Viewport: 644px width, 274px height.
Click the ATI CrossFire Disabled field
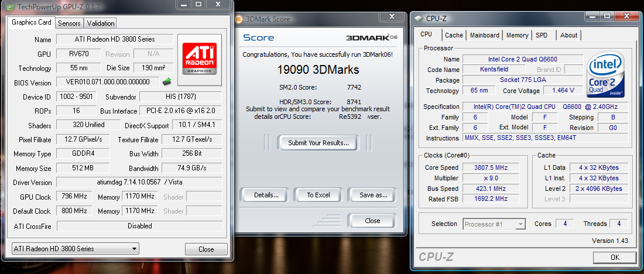click(x=140, y=226)
